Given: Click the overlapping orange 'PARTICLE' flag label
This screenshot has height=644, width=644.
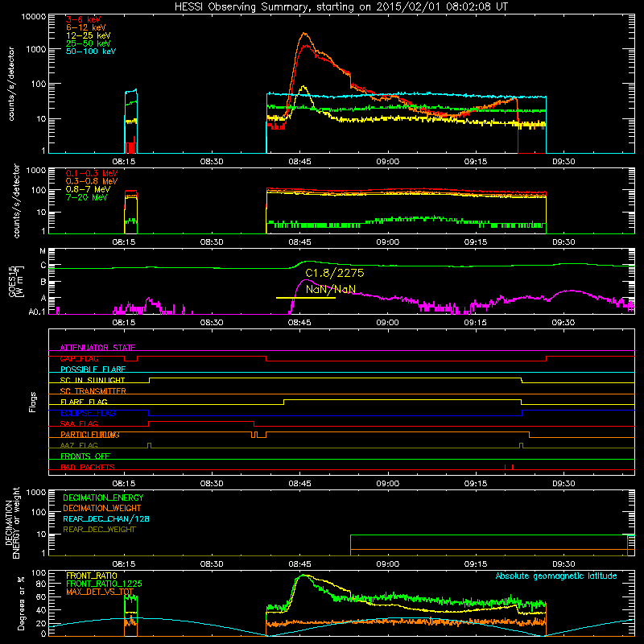Looking at the screenshot, I should tap(90, 435).
